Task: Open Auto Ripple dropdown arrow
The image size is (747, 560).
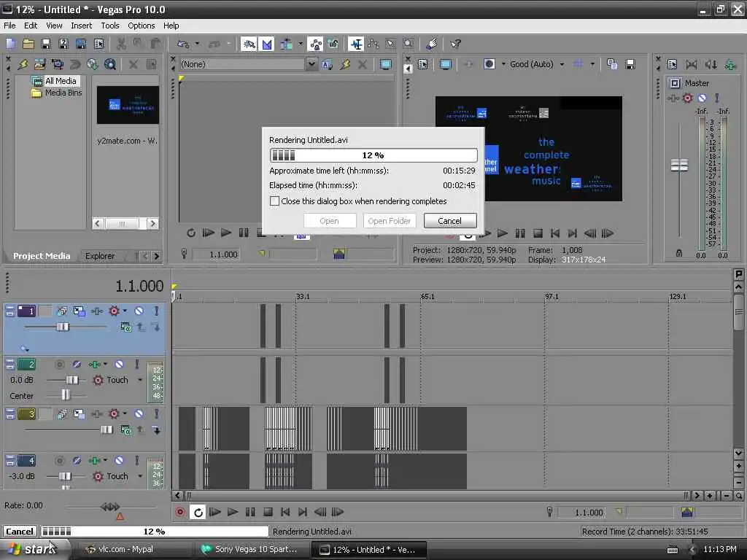Action: point(301,44)
